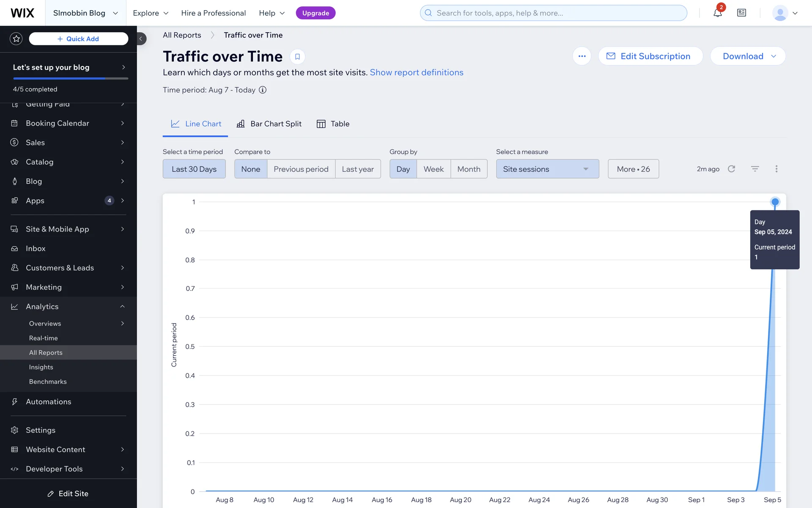This screenshot has width=812, height=508.
Task: Click the bookmark icon beside report title
Action: click(x=297, y=57)
